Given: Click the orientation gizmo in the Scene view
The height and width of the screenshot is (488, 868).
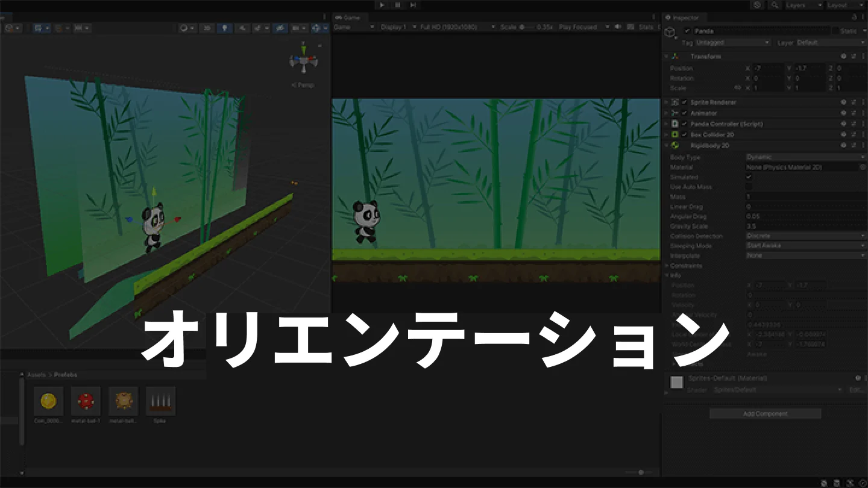Looking at the screenshot, I should click(x=303, y=59).
